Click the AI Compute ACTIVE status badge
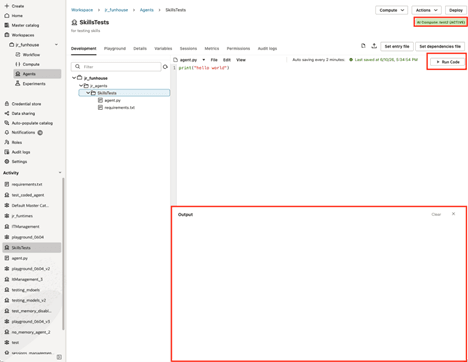Screen dimensions: 468x362 pyautogui.click(x=441, y=22)
